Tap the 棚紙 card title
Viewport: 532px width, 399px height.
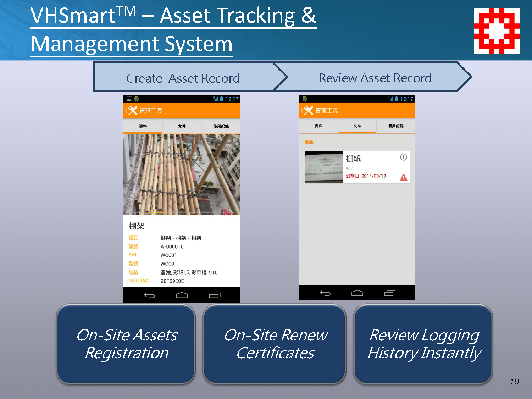click(x=353, y=158)
